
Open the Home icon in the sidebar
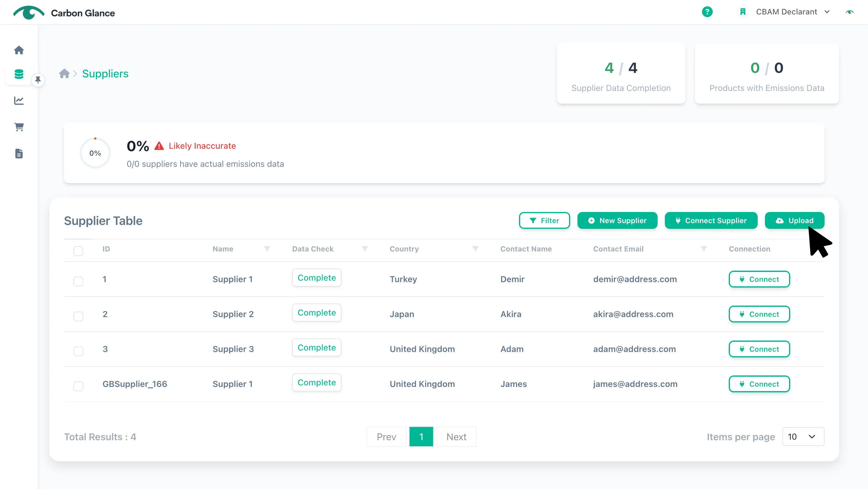pyautogui.click(x=19, y=50)
